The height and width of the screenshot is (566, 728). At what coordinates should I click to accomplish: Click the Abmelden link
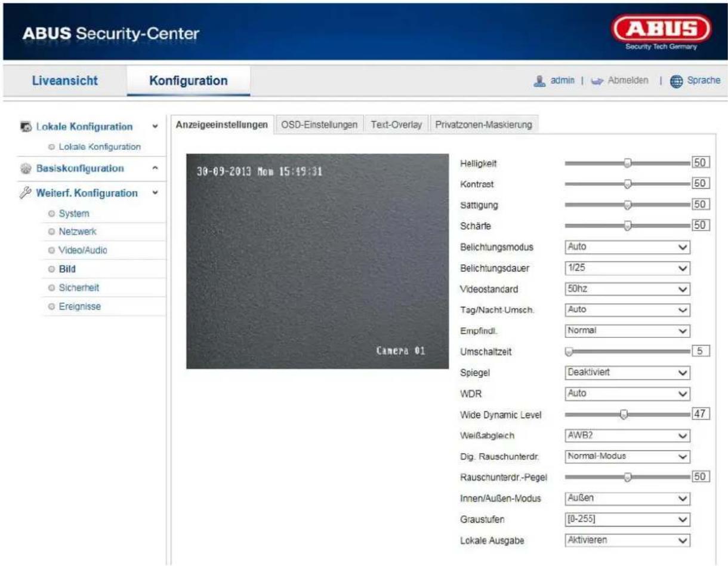coord(628,81)
